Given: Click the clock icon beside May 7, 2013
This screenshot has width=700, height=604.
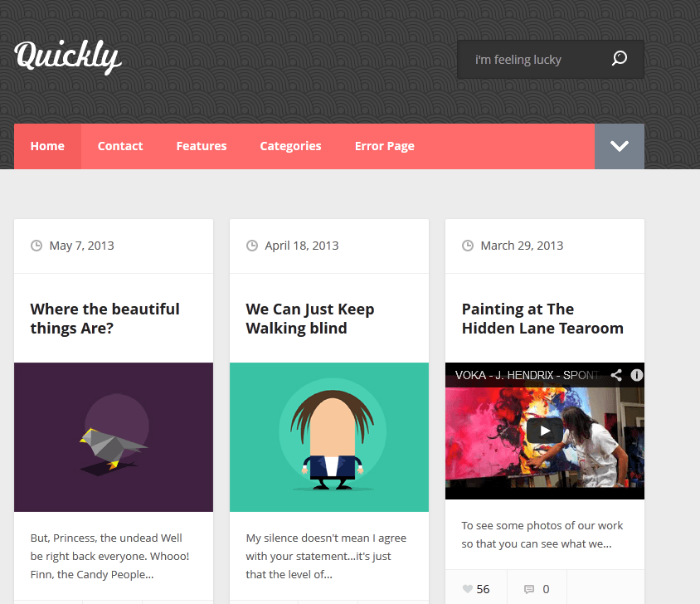Looking at the screenshot, I should (36, 246).
